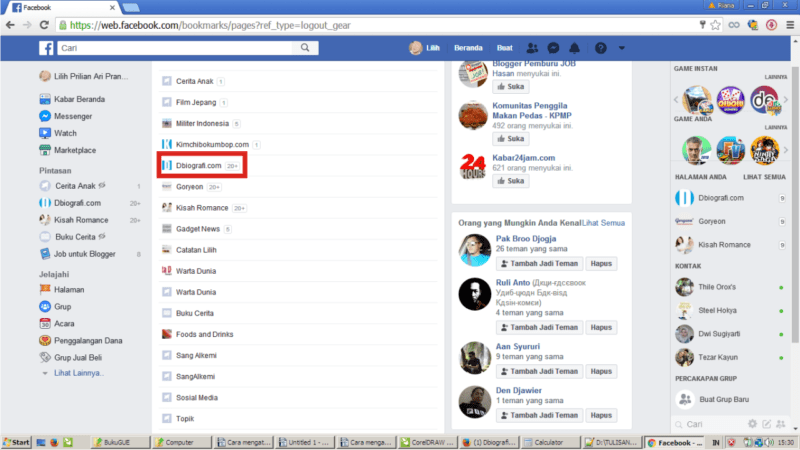Click Lihat Semua beside Halaman Anda
Viewport: 800px width, 450px height.
coord(764,177)
